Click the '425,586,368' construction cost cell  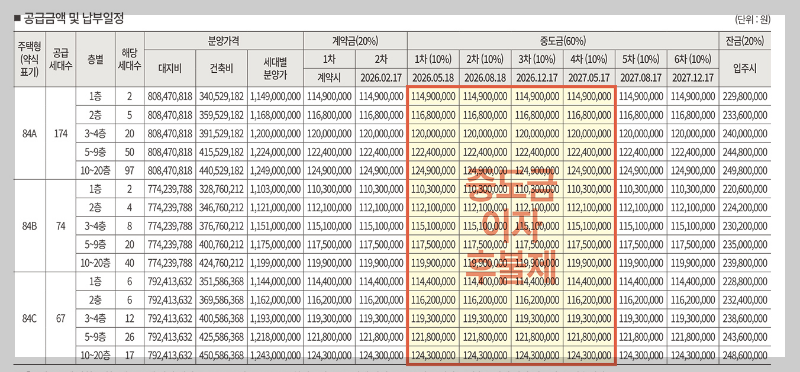tap(221, 337)
